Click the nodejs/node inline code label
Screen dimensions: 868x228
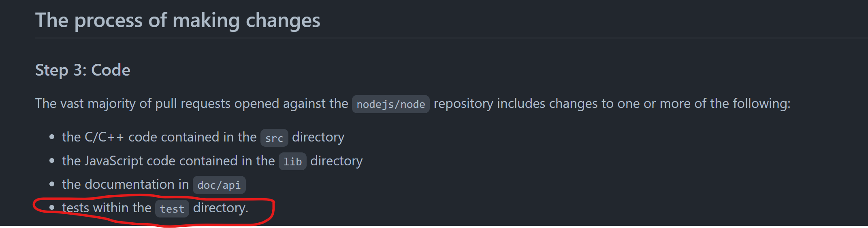click(x=390, y=104)
